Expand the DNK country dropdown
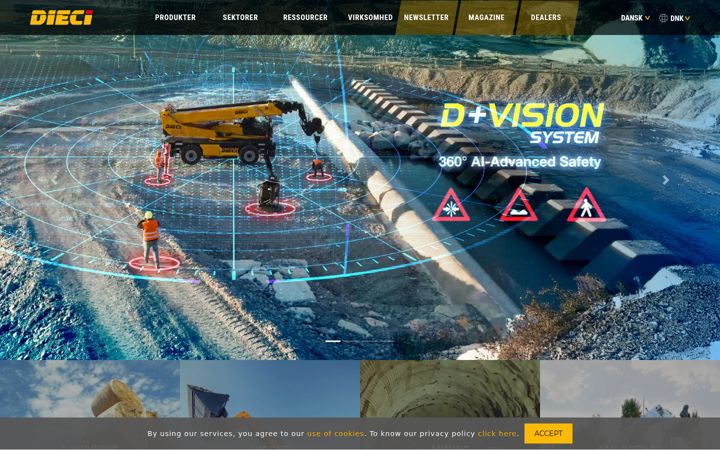Image resolution: width=720 pixels, height=450 pixels. click(680, 18)
